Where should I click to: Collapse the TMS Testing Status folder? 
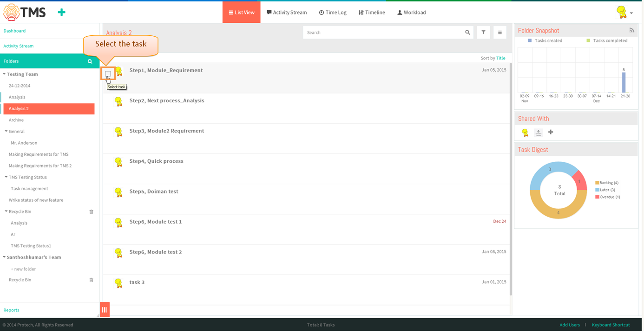pyautogui.click(x=6, y=177)
